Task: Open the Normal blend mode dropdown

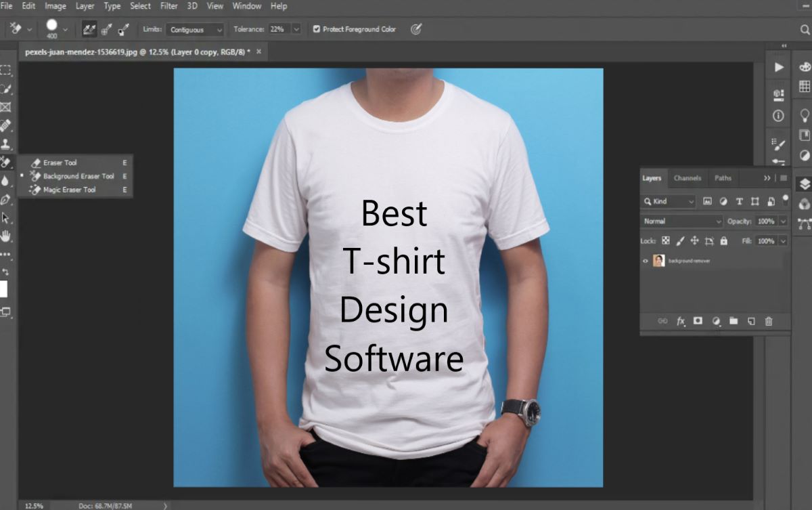Action: (682, 221)
